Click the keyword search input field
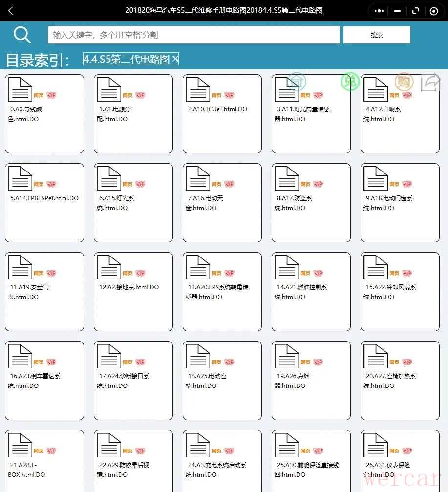Screen dimensions: 448x492 point(193,35)
